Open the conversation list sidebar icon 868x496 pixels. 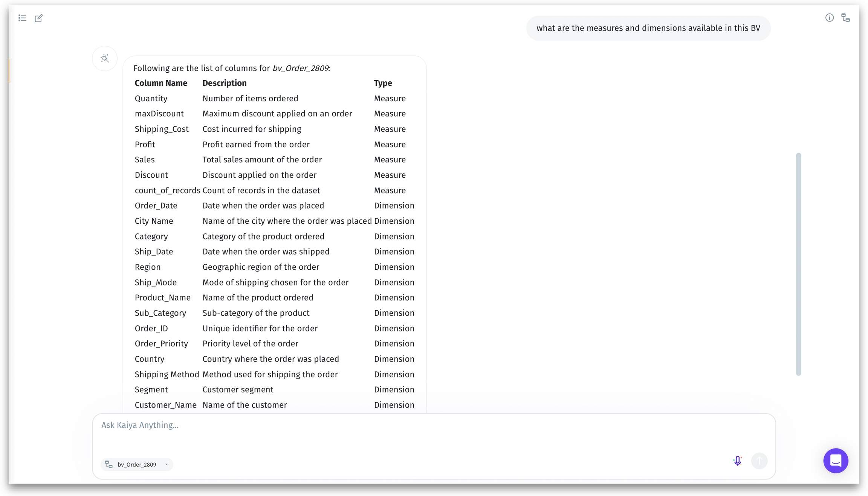[22, 18]
